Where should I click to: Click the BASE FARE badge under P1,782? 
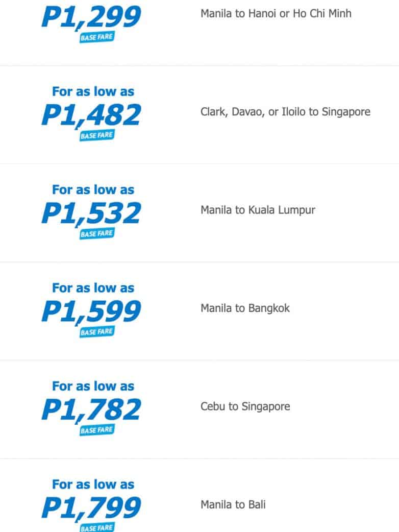(x=96, y=430)
